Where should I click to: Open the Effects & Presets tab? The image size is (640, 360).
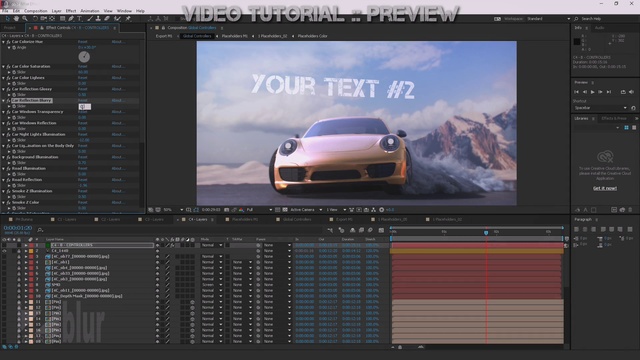[614, 118]
